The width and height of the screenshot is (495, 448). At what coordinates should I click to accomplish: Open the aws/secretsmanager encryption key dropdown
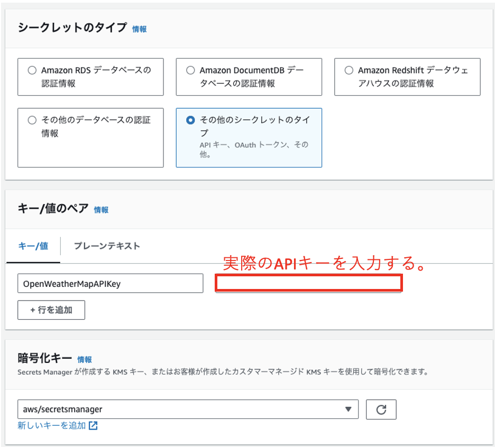[188, 409]
